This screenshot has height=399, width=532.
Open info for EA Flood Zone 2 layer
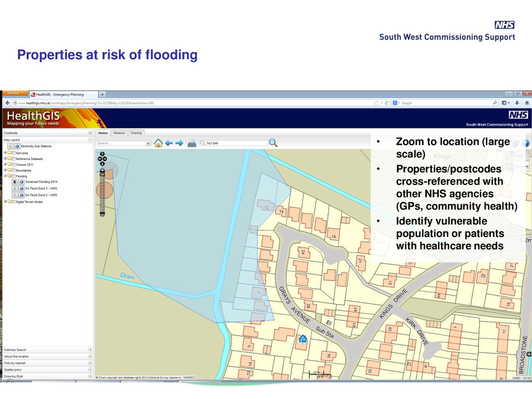pyautogui.click(x=21, y=195)
